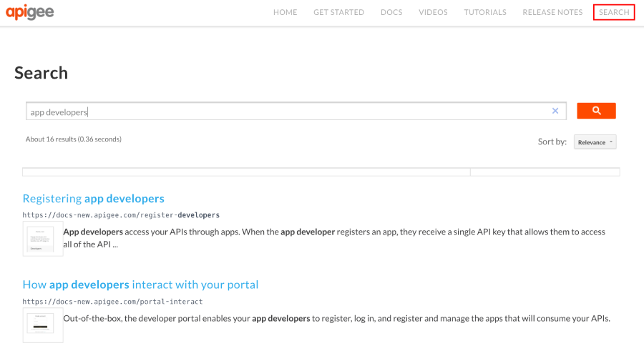Click the highlighted SEARCH nav item
Screen dimensions: 644x351
click(x=614, y=12)
